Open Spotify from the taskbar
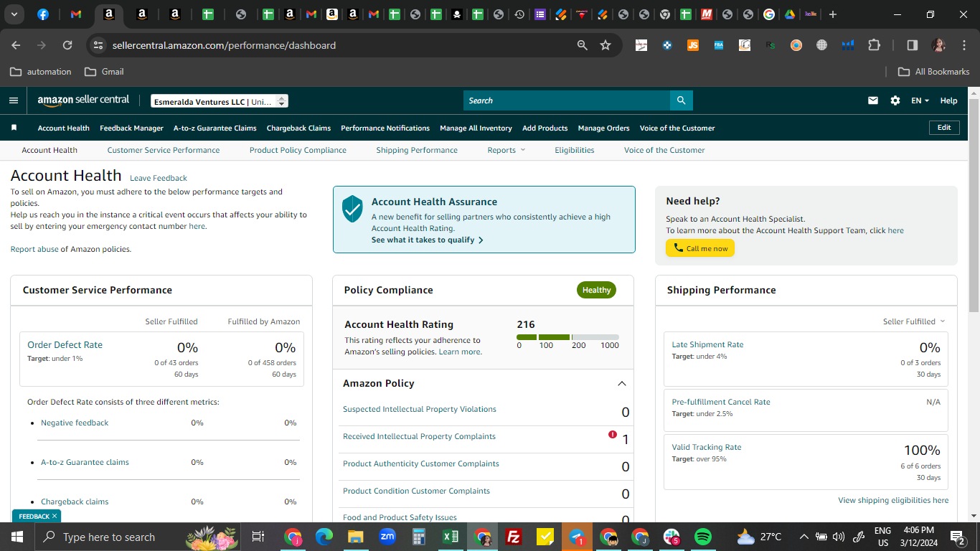The height and width of the screenshot is (551, 980). [x=703, y=537]
